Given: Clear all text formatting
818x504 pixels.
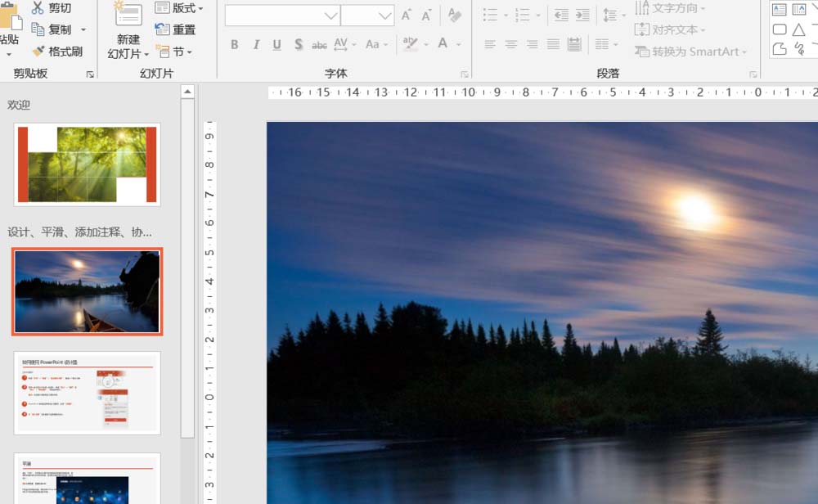Looking at the screenshot, I should click(454, 15).
